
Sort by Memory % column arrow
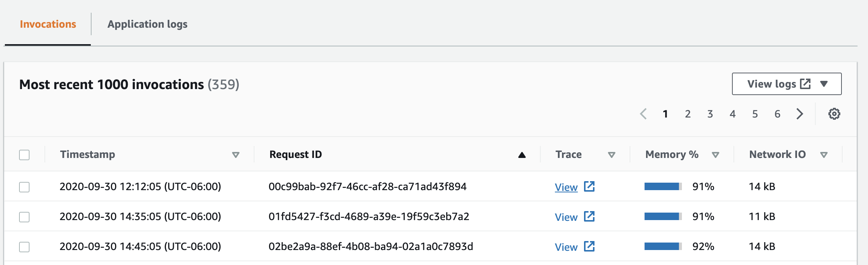716,155
